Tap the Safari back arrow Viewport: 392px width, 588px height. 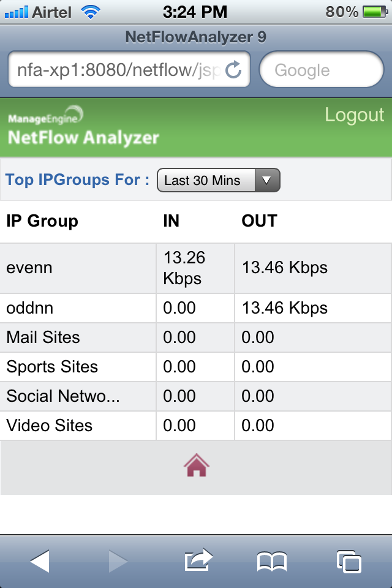[x=40, y=562]
